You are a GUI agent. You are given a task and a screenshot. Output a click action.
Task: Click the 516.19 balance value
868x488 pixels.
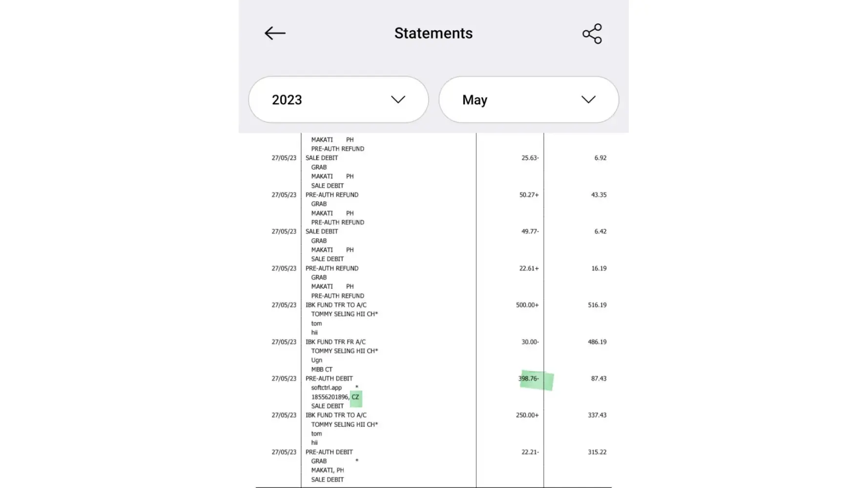(597, 305)
